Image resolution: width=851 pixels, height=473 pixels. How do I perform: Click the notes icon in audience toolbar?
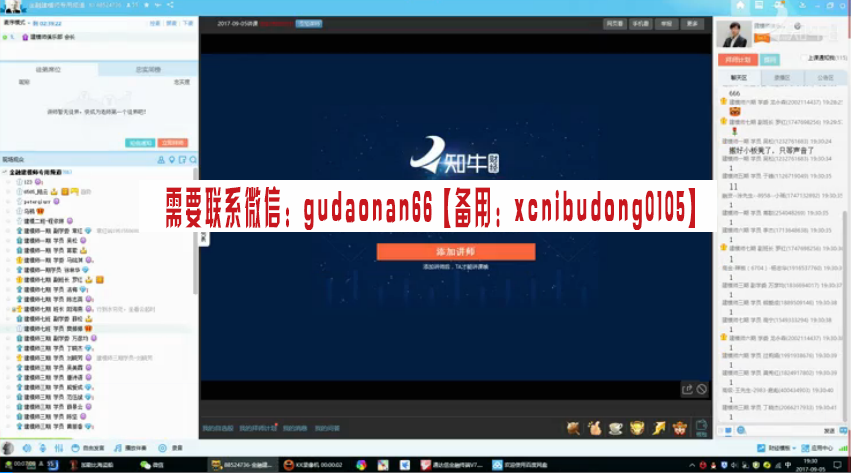(x=182, y=160)
